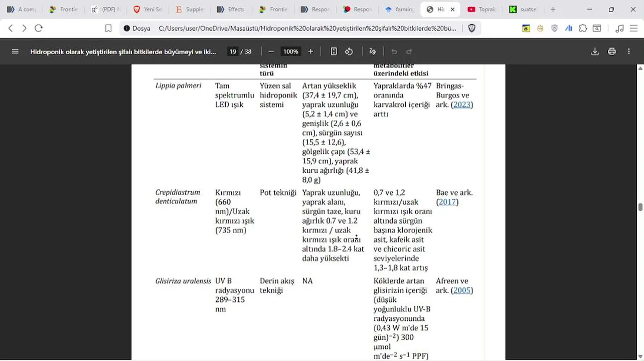Undo last PDF annotation

(394, 51)
